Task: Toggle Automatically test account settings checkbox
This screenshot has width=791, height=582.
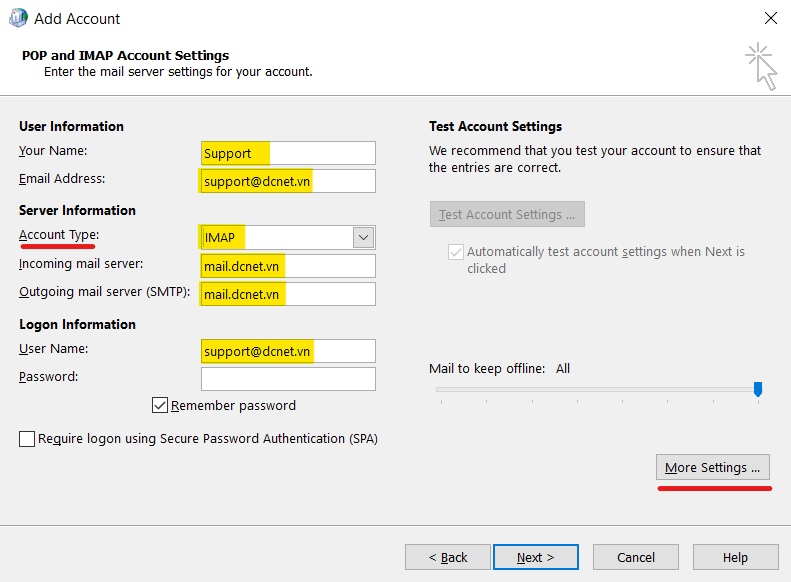Action: point(456,253)
